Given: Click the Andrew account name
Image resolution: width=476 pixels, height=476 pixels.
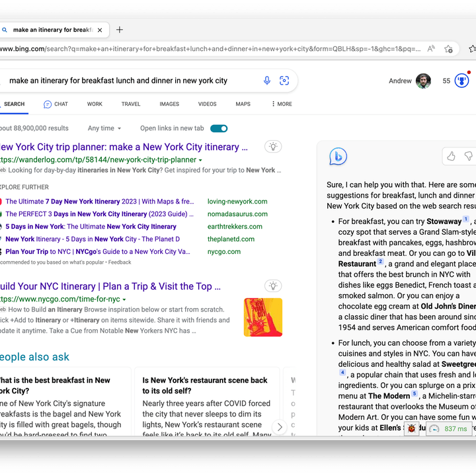Looking at the screenshot, I should (x=400, y=81).
